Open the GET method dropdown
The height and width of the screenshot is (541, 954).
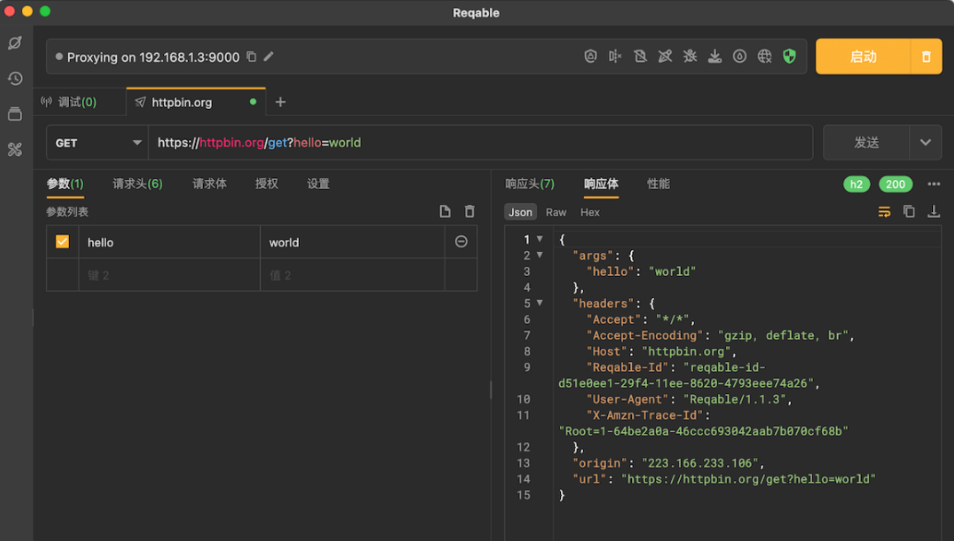click(x=97, y=143)
